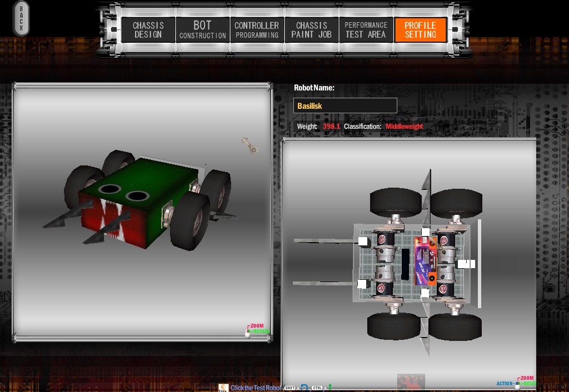569x392 pixels.
Task: Click the Robot Name: label
Action: [x=314, y=88]
